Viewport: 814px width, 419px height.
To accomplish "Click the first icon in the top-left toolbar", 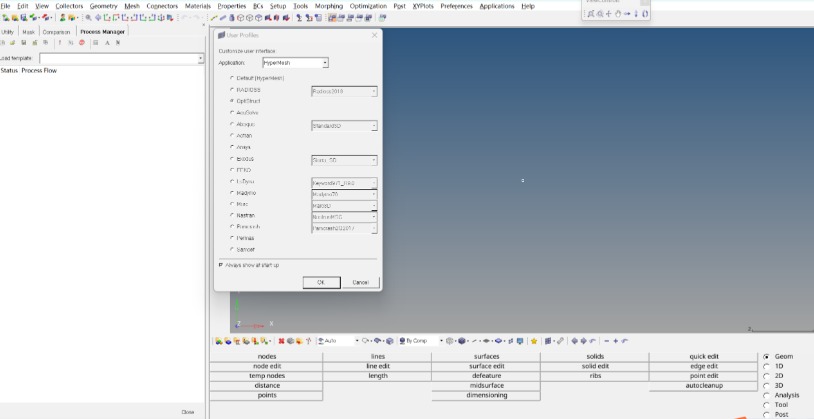I will (x=5, y=17).
